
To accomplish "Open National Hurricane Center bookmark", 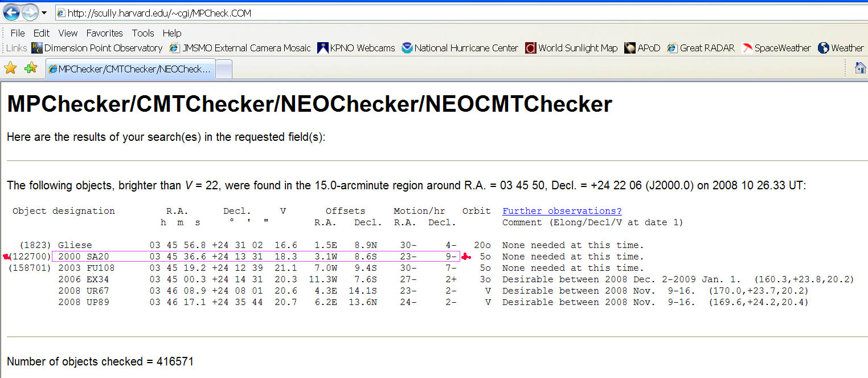I will (460, 48).
